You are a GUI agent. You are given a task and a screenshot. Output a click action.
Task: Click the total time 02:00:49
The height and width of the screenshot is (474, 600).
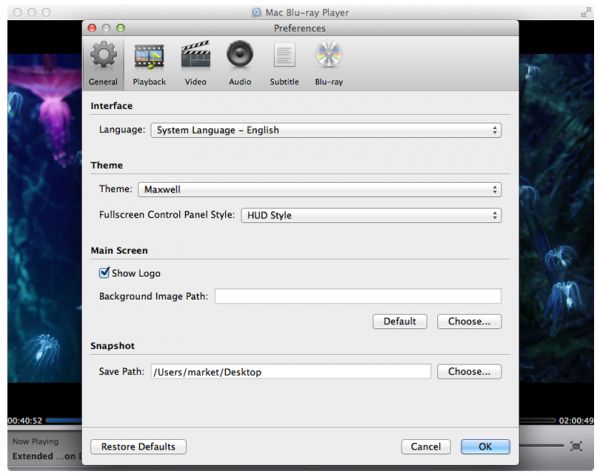[x=576, y=421]
